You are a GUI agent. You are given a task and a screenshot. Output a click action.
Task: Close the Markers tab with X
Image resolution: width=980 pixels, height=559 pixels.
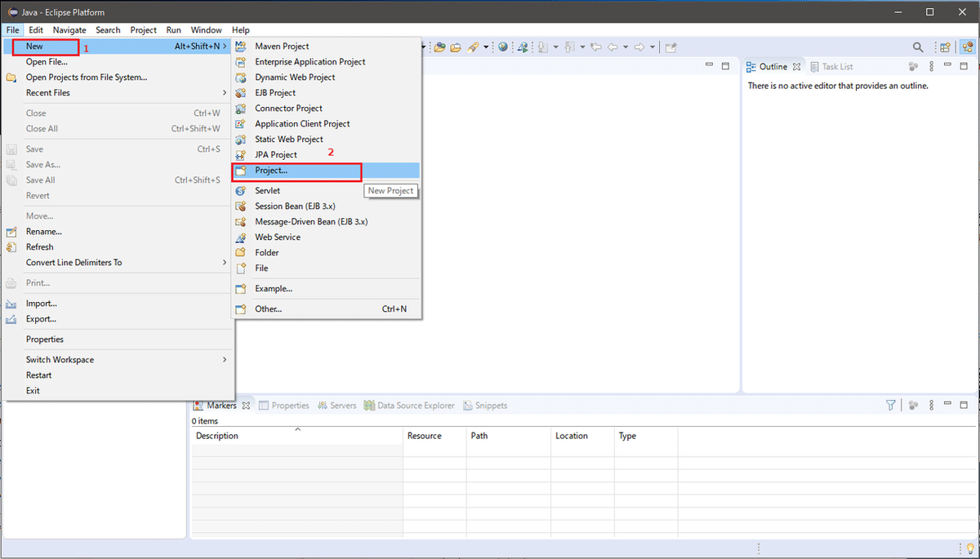246,405
